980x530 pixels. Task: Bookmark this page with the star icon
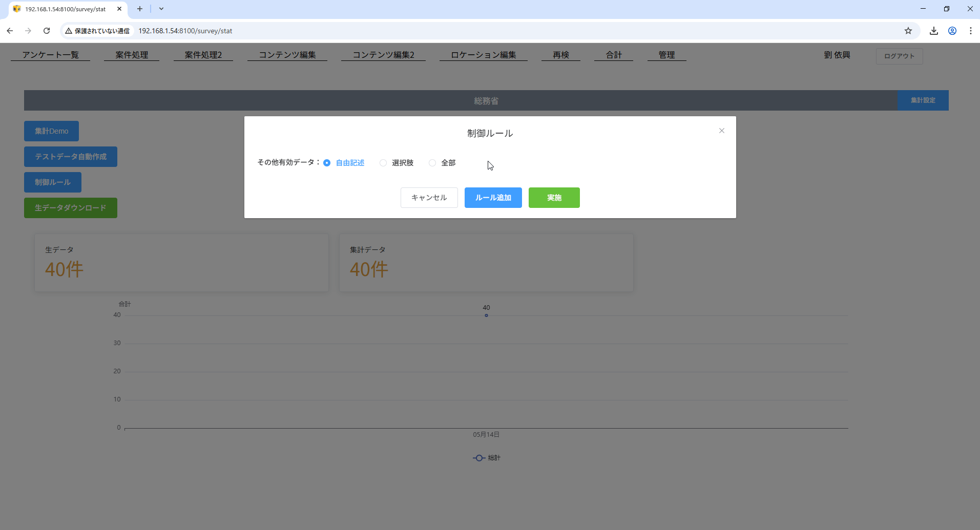point(908,31)
